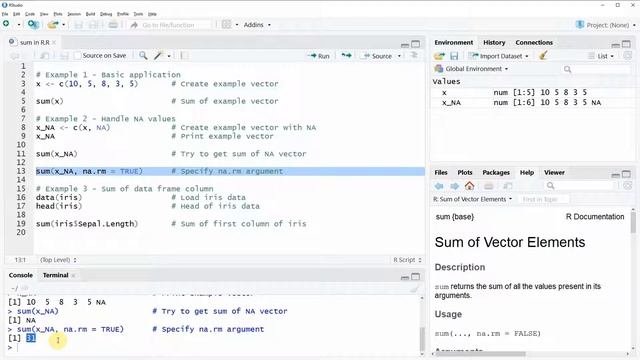Switch to the History tab
The width and height of the screenshot is (640, 360).
[494, 42]
